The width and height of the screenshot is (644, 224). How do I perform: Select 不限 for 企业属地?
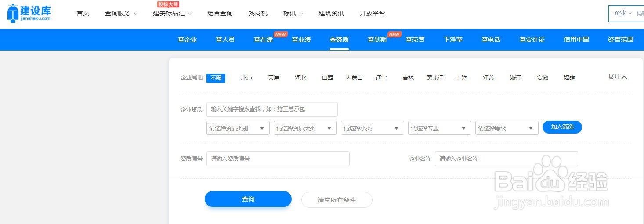point(216,78)
